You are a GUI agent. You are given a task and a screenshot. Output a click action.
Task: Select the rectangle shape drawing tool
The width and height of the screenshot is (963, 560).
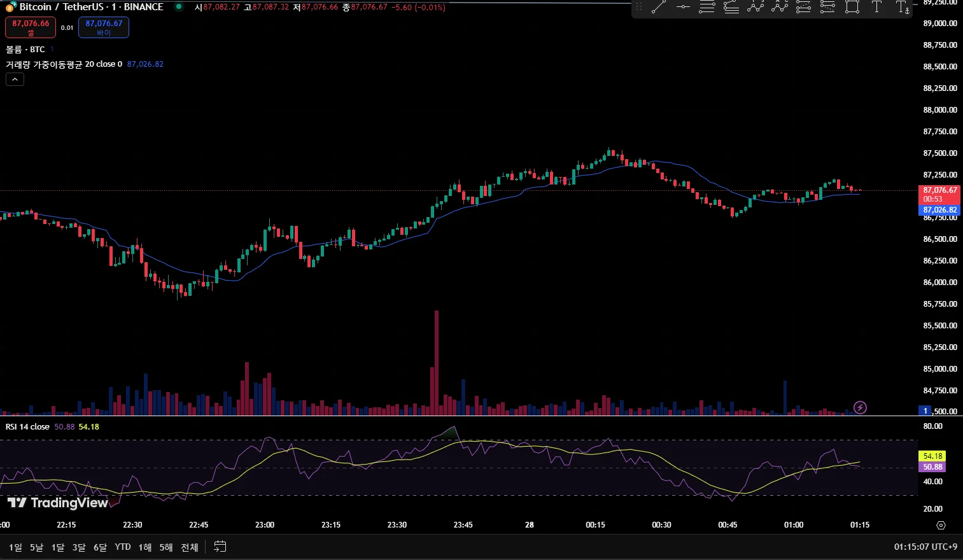(852, 8)
